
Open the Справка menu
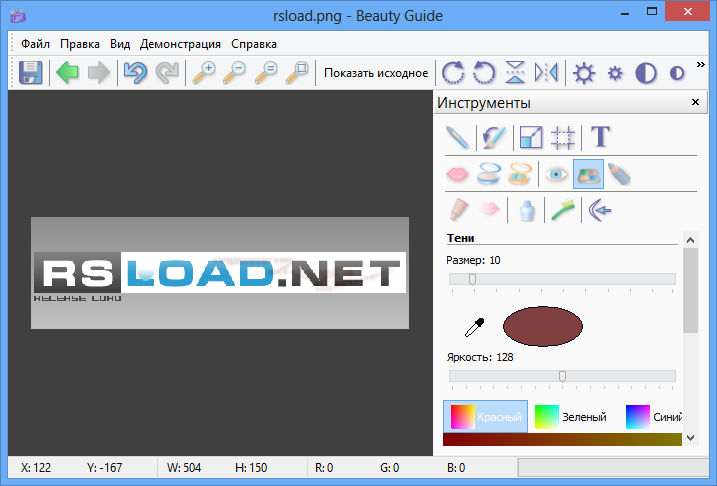click(254, 44)
